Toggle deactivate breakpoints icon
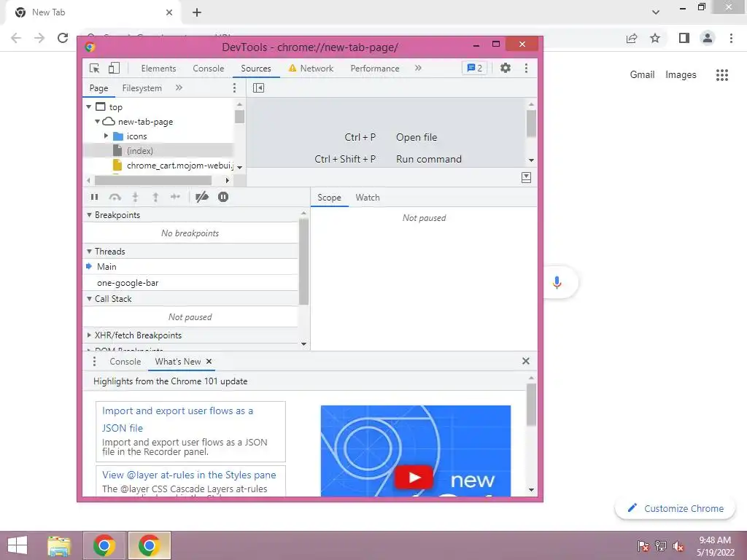 pos(202,197)
